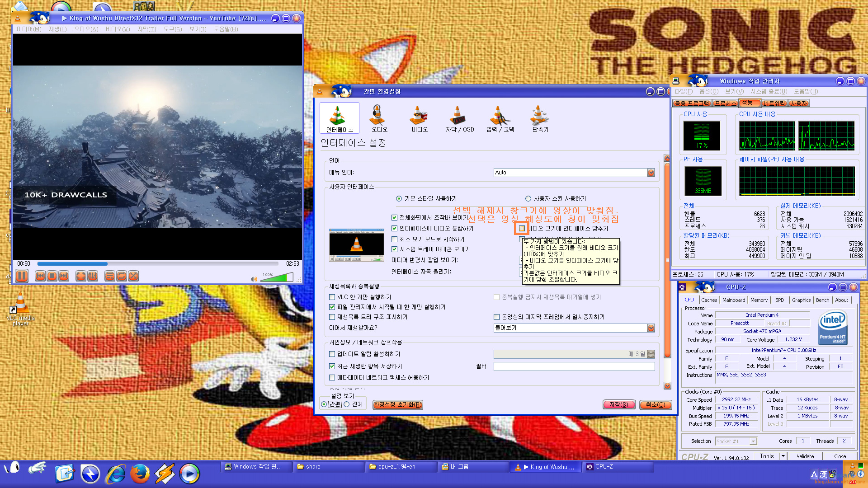The image size is (868, 488).
Task: Toggle fullscreen mode in VLC controls
Action: (x=81, y=276)
